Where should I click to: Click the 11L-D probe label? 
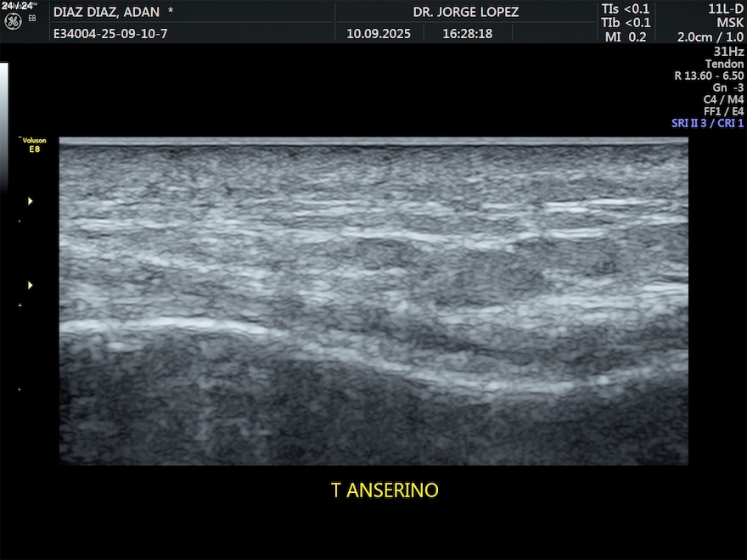(726, 8)
